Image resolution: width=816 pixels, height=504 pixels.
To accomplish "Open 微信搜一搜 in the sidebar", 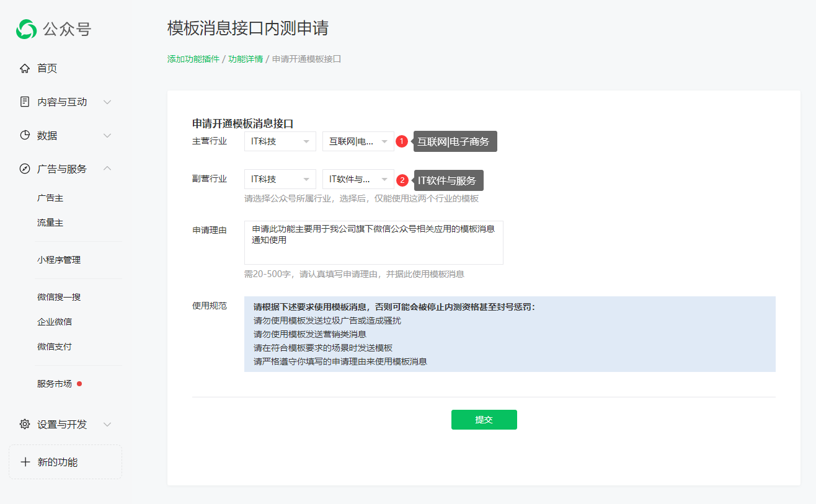I will pyautogui.click(x=59, y=297).
